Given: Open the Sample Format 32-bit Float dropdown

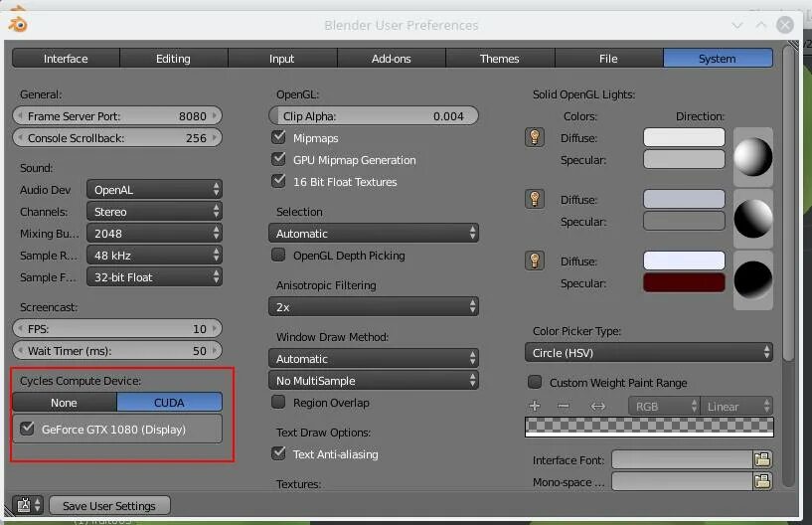Looking at the screenshot, I should click(x=154, y=276).
